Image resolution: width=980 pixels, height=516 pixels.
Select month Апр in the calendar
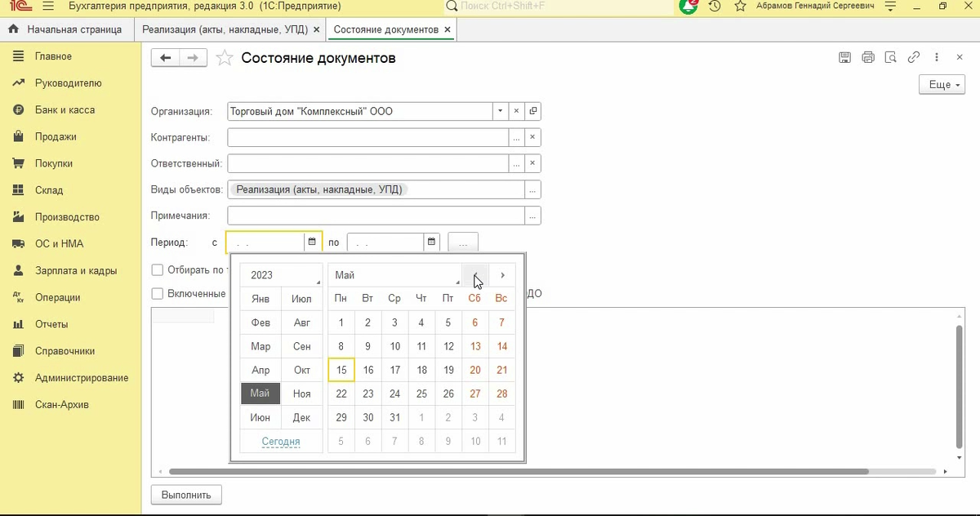[261, 370]
